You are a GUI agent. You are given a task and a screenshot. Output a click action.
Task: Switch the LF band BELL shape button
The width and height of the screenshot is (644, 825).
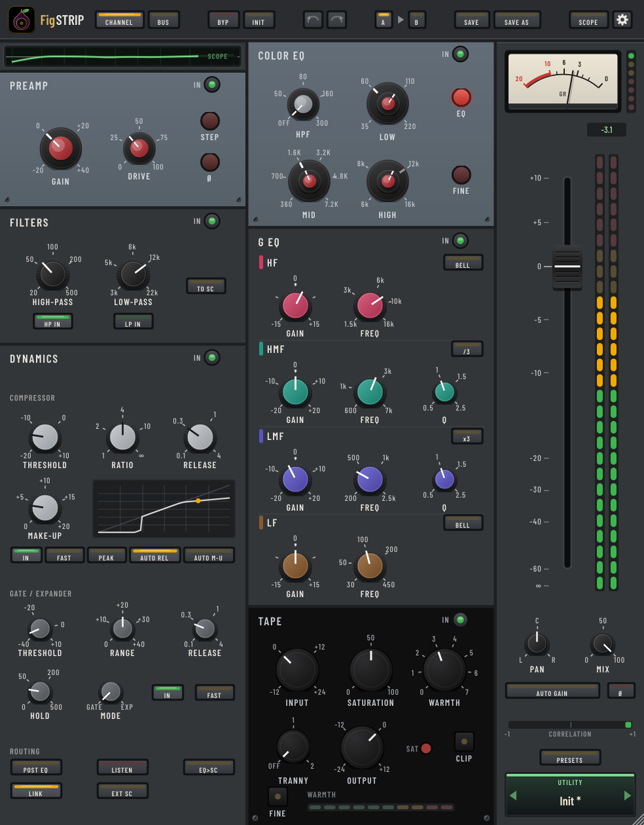point(463,522)
